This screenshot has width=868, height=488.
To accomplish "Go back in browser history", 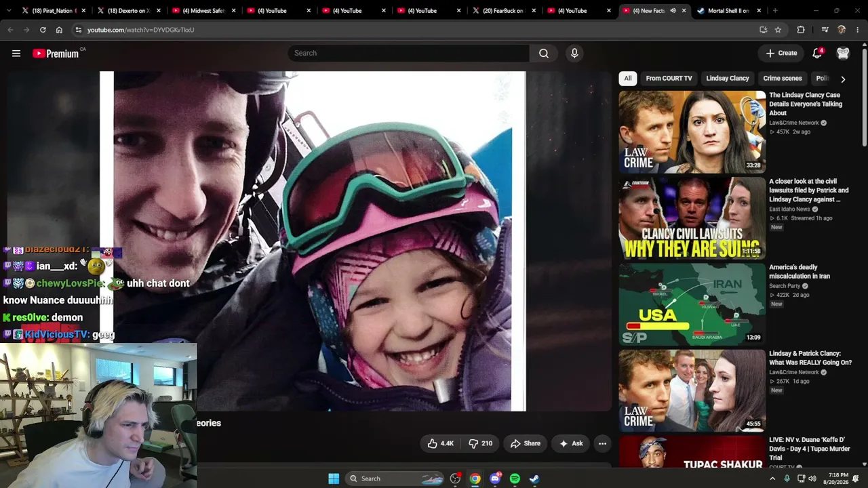I will (x=10, y=30).
